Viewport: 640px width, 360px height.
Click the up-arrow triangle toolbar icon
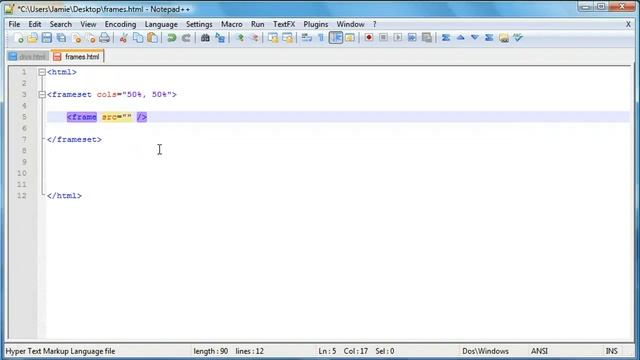click(x=460, y=38)
